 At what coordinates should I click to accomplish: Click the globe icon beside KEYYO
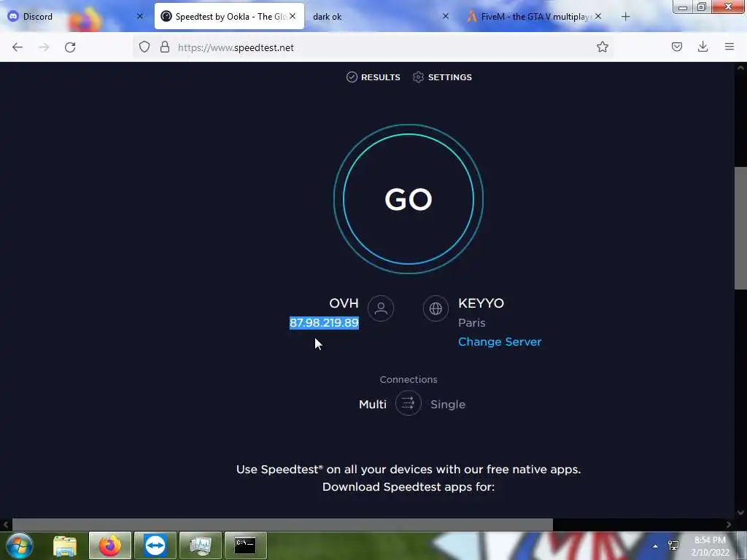click(436, 308)
